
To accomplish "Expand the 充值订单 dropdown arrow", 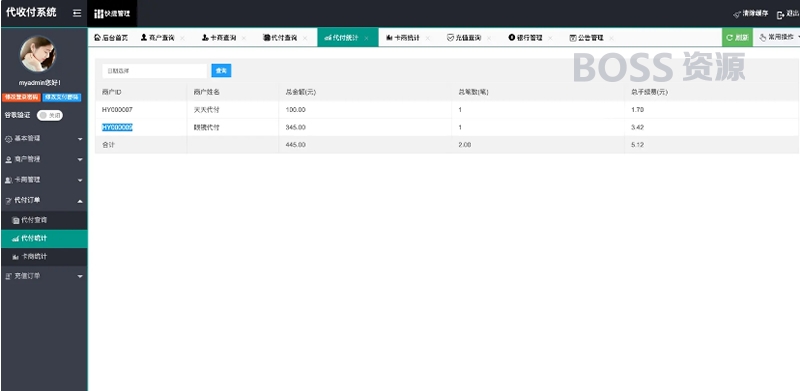I will coord(80,276).
